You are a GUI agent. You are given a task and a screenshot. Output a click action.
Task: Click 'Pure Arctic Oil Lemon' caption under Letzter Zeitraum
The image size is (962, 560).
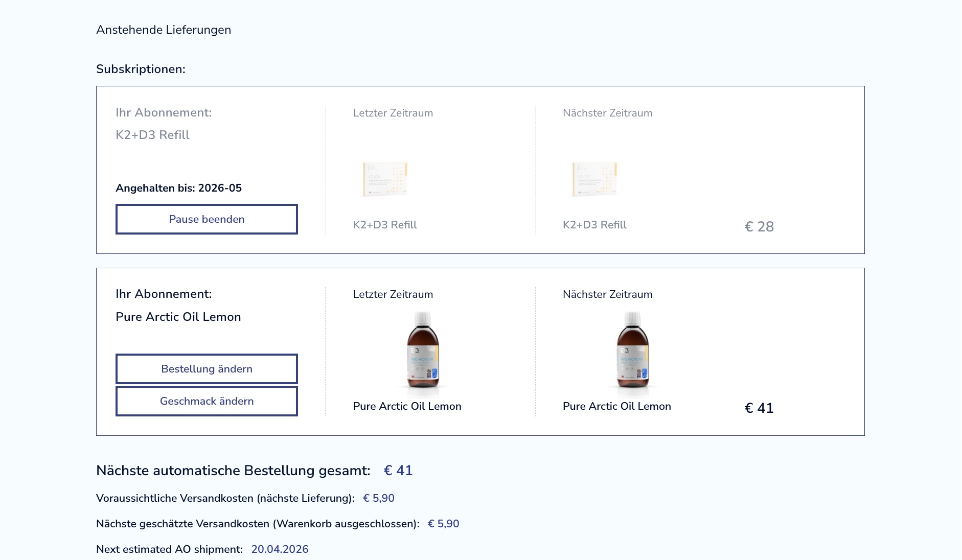(x=407, y=406)
